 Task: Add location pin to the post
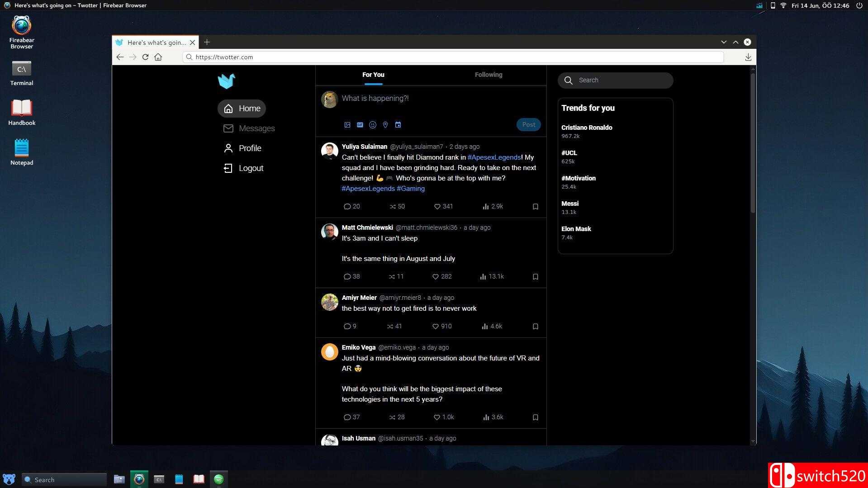click(x=385, y=125)
